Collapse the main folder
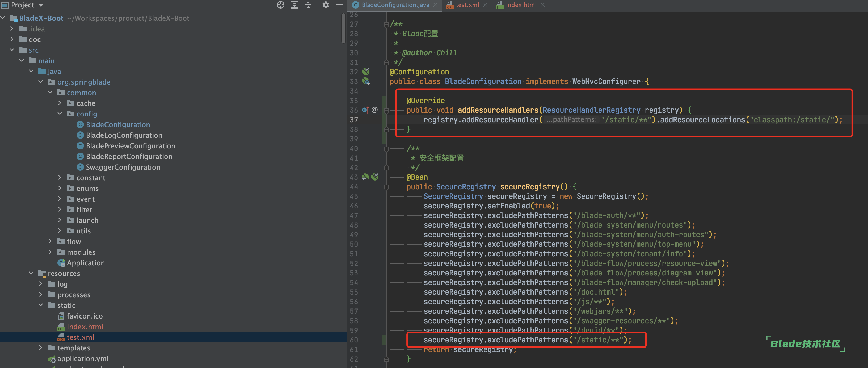This screenshot has width=868, height=368. coord(22,61)
